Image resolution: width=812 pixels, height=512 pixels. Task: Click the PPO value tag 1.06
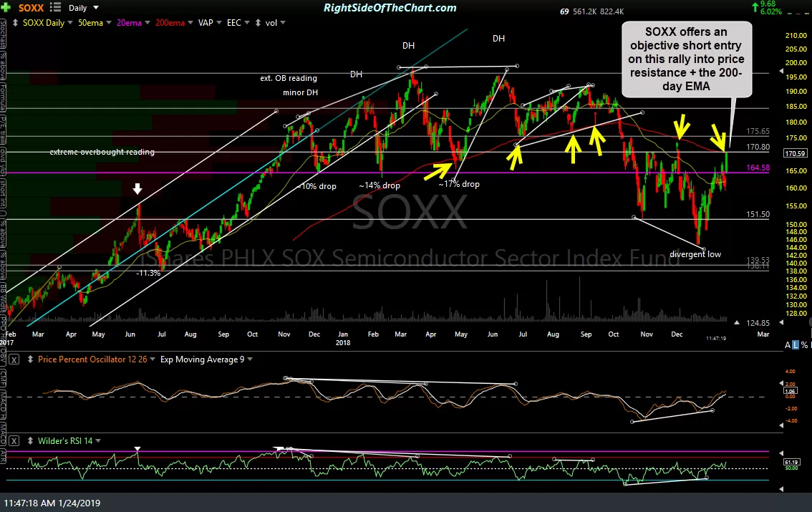791,391
